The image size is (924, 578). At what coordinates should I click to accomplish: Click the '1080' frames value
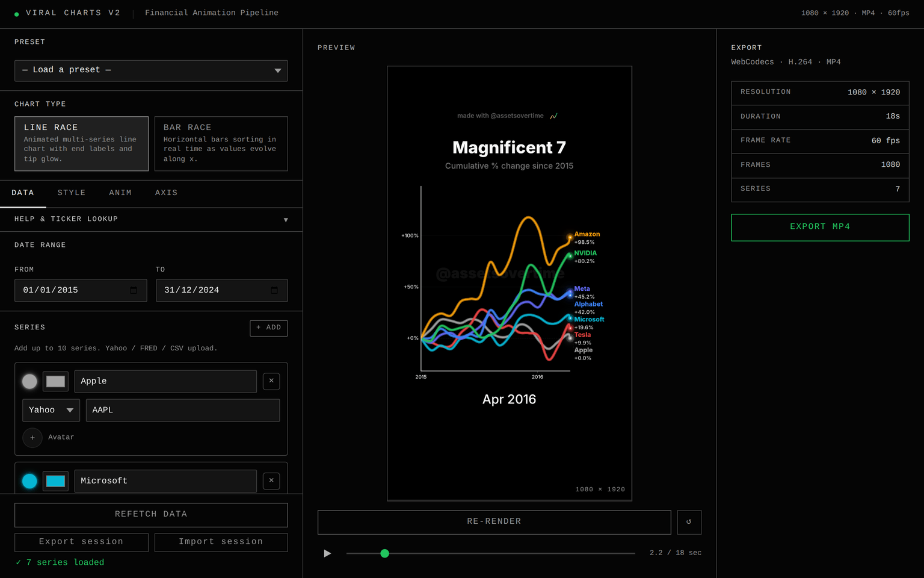tap(890, 165)
